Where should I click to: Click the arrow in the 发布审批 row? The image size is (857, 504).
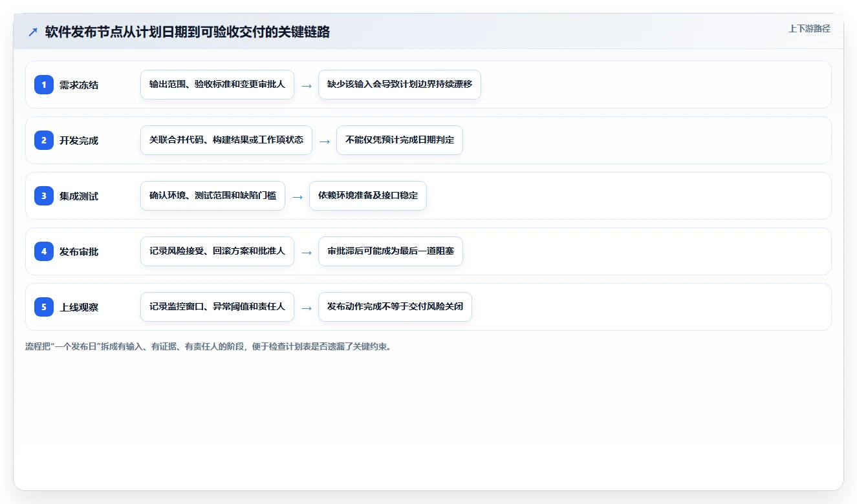coord(307,252)
